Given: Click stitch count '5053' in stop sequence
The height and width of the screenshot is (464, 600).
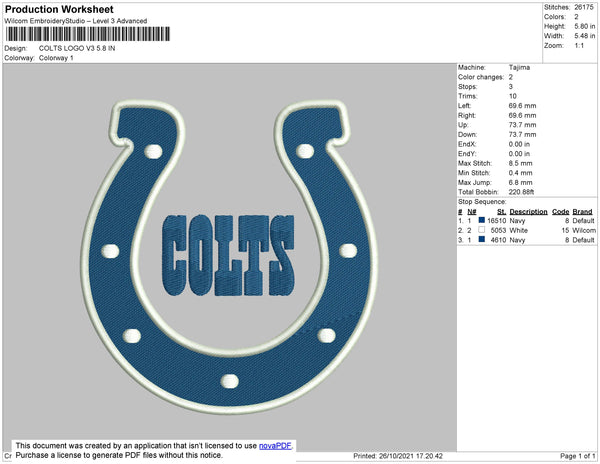Looking at the screenshot, I should (498, 230).
